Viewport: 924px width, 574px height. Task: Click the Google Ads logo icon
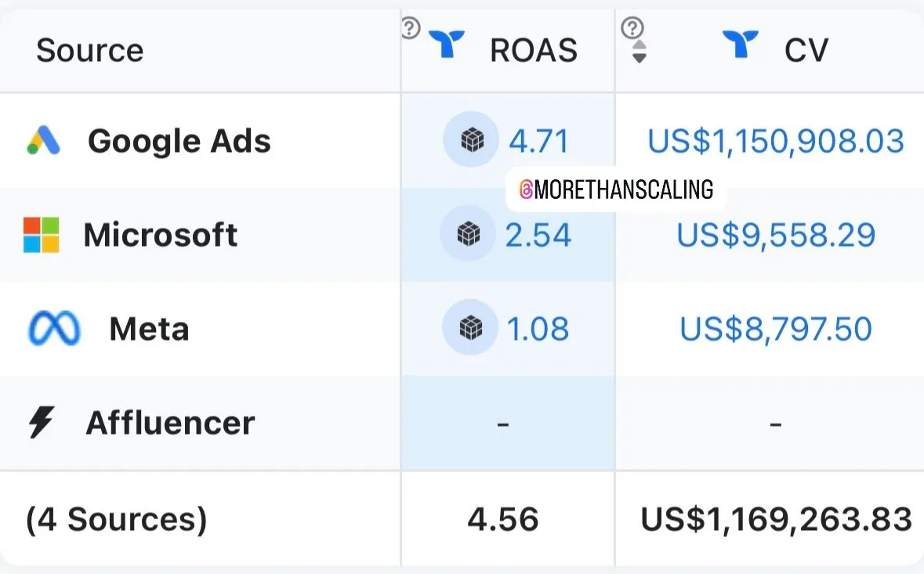pyautogui.click(x=44, y=141)
